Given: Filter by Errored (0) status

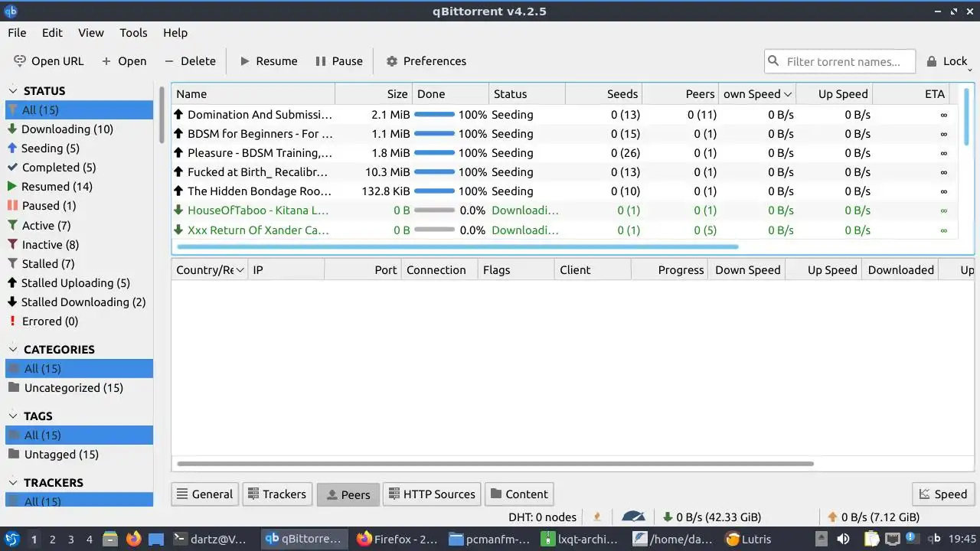Looking at the screenshot, I should (79, 321).
